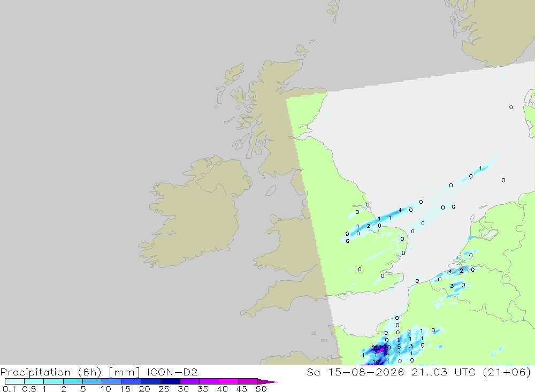The width and height of the screenshot is (535, 392).
Task: Click the 5–10 mm legend color swatch
Action: pos(93,381)
